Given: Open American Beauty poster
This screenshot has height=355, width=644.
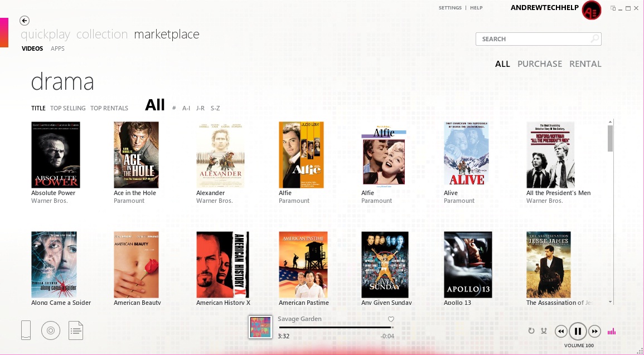Looking at the screenshot, I should pos(137,265).
